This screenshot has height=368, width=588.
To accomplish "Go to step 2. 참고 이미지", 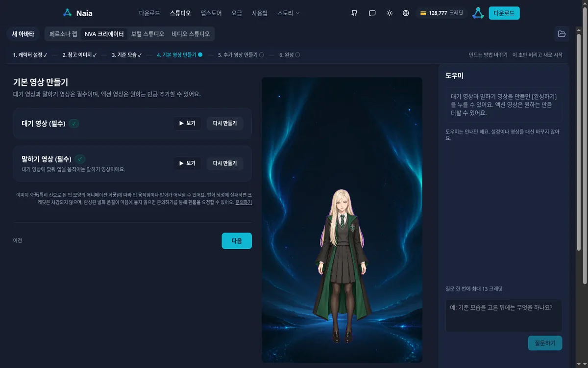I will click(x=79, y=55).
